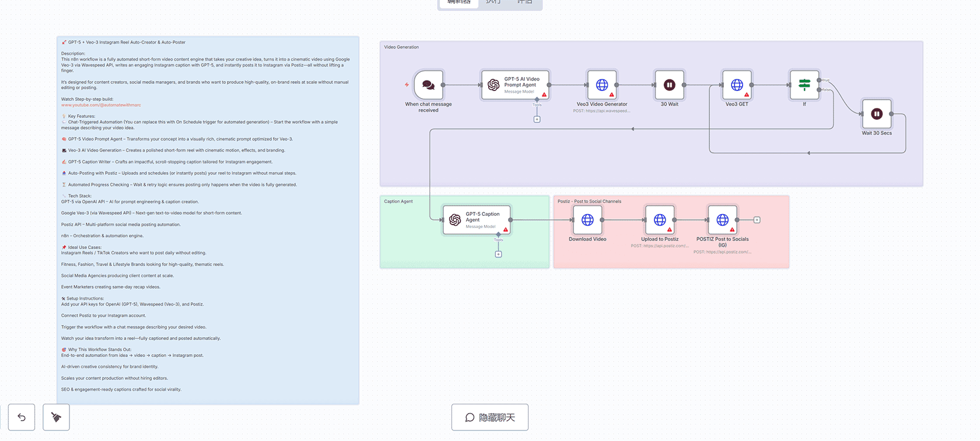Click plus after POSTIZ Post to Socials
This screenshot has height=441, width=980.
[757, 220]
